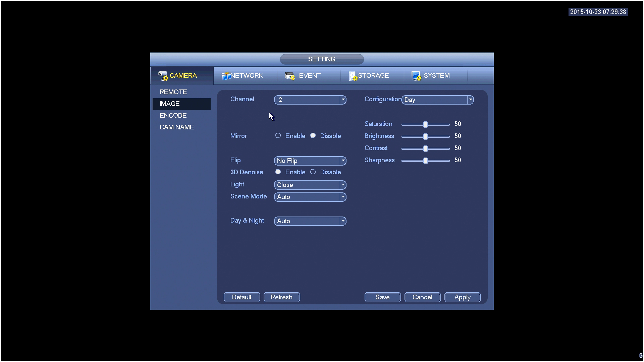
Task: Click the Default button
Action: tap(241, 297)
